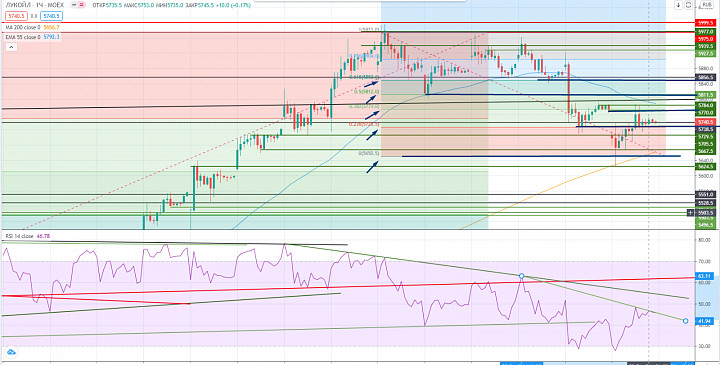Select the 5624.5 price label
Screen dimensions: 720x365
pos(706,167)
